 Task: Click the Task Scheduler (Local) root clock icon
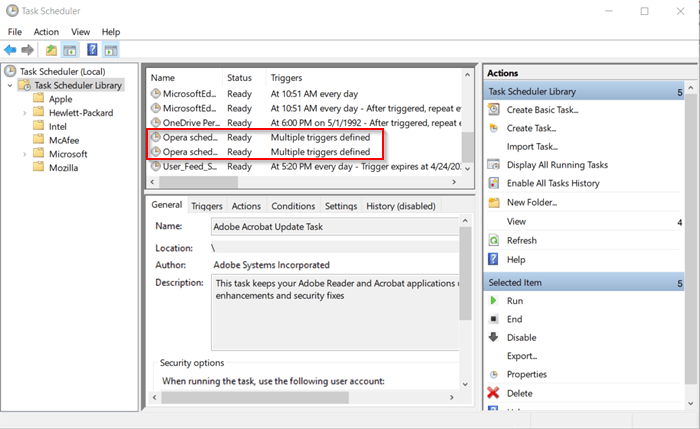(x=10, y=71)
